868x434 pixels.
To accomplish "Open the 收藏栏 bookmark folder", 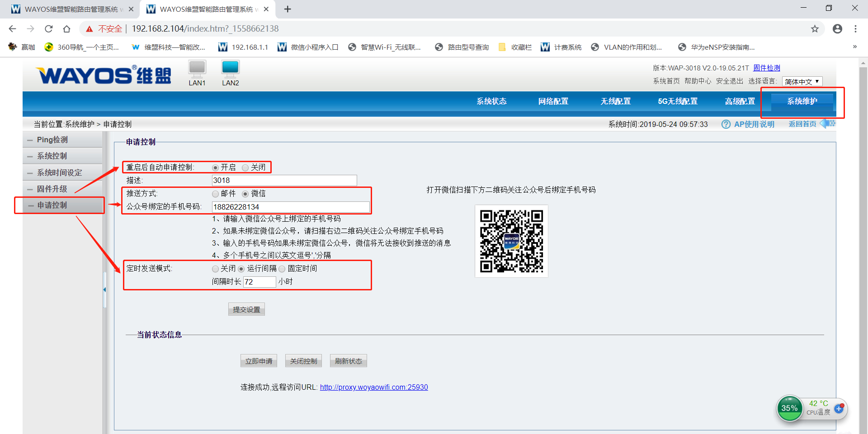I will 515,47.
